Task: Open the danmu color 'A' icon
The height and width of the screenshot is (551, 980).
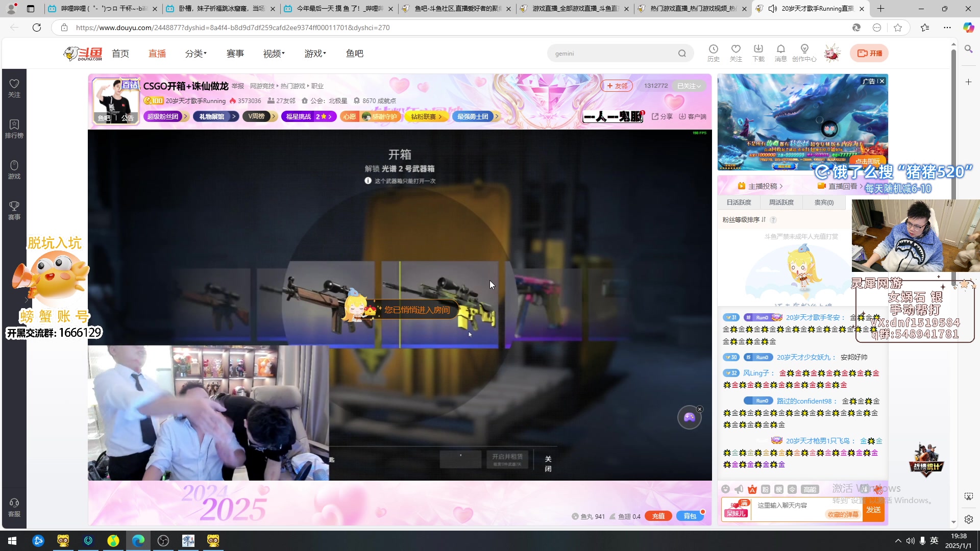Action: coord(752,489)
